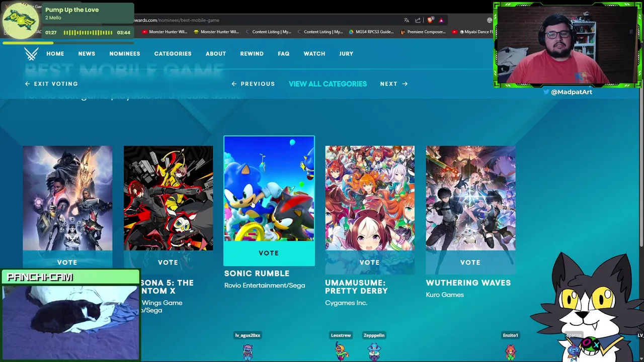Click the Panchi-Cam cat video feed
This screenshot has width=644, height=362.
70,322
